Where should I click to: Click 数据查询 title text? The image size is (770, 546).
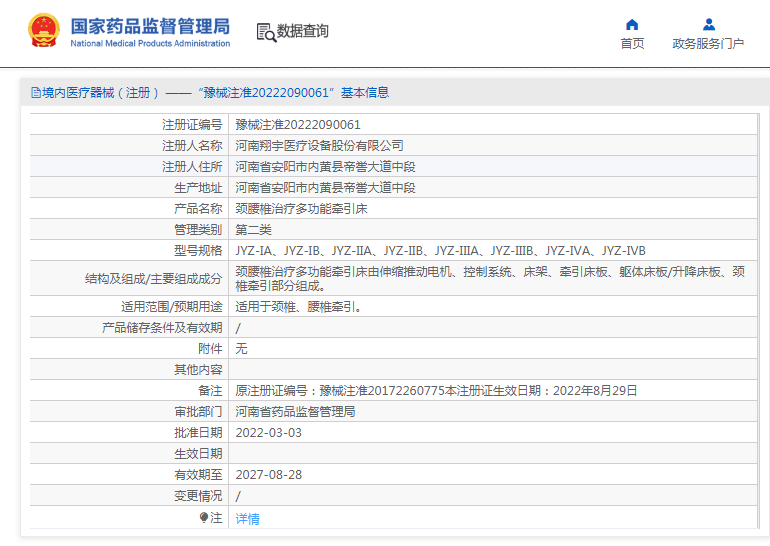[x=302, y=31]
